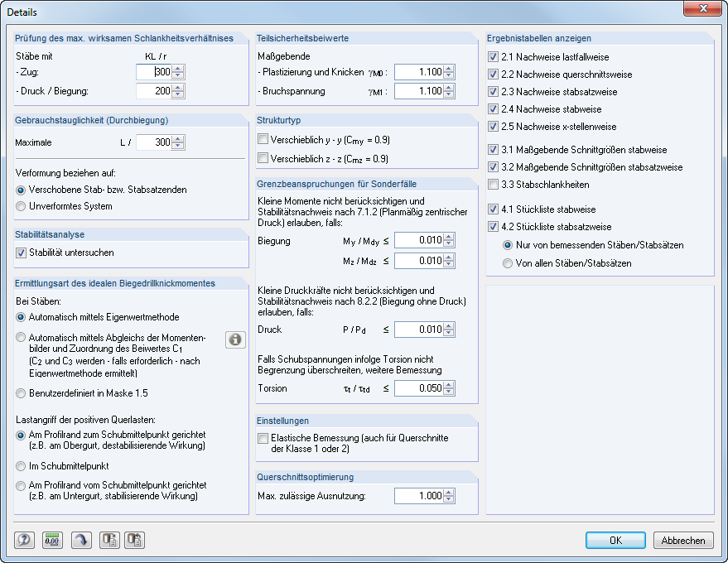Increase Zug value with up arrow

[178, 69]
